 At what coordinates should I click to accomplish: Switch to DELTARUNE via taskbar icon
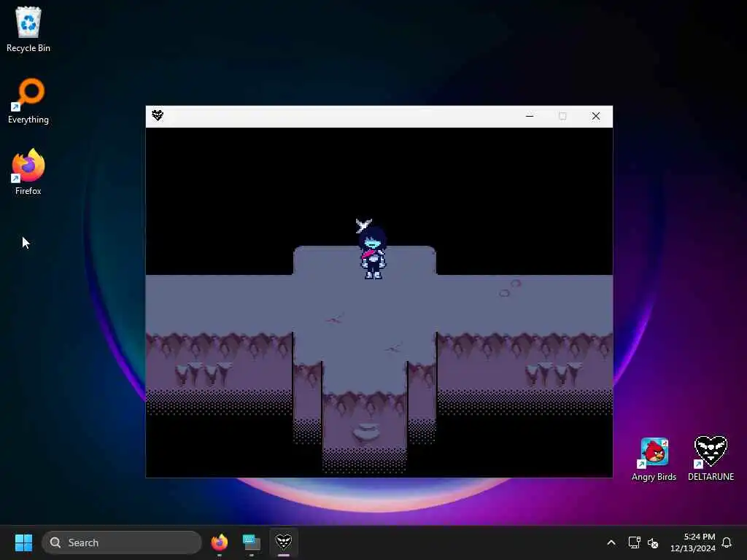click(284, 542)
